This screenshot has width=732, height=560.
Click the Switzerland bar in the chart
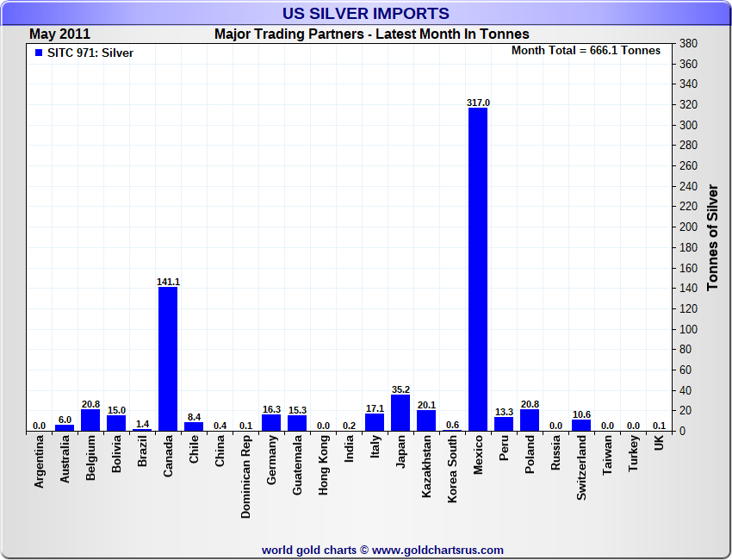[x=581, y=425]
